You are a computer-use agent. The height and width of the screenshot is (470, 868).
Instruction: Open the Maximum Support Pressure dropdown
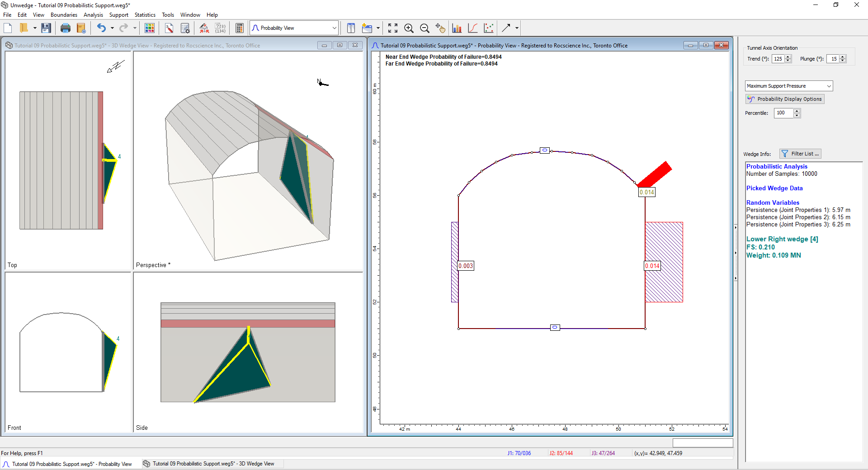point(789,86)
